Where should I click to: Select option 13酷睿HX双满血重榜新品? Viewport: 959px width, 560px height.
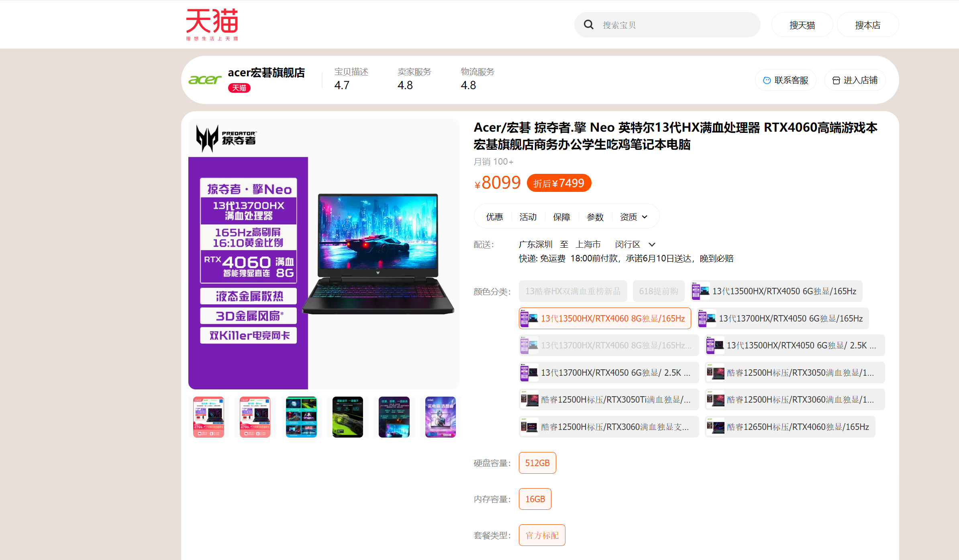[573, 291]
